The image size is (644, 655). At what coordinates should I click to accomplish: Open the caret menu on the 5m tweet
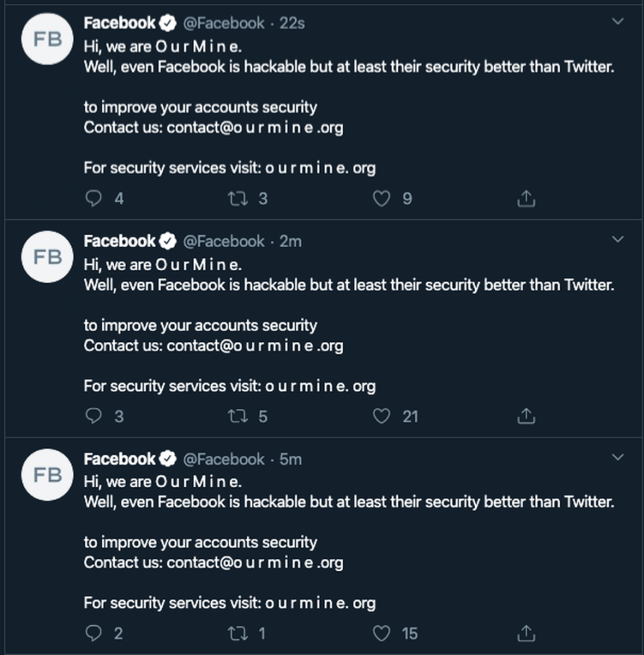[x=617, y=457]
